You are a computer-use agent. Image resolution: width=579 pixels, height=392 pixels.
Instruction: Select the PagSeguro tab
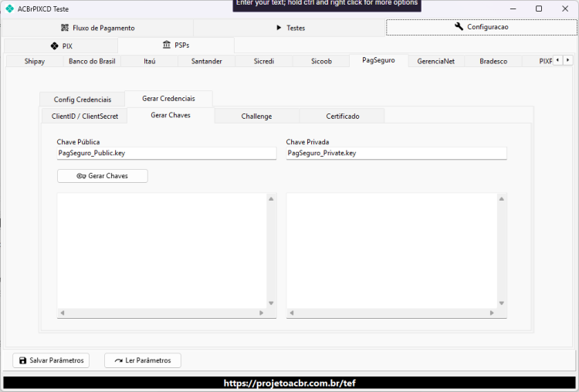click(x=378, y=60)
